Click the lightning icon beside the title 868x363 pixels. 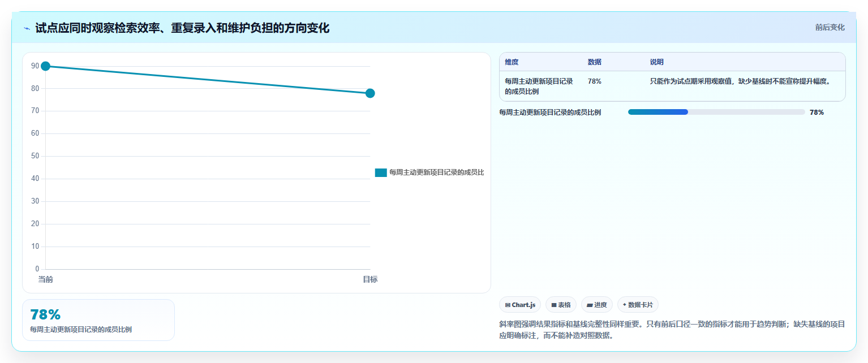tap(27, 28)
